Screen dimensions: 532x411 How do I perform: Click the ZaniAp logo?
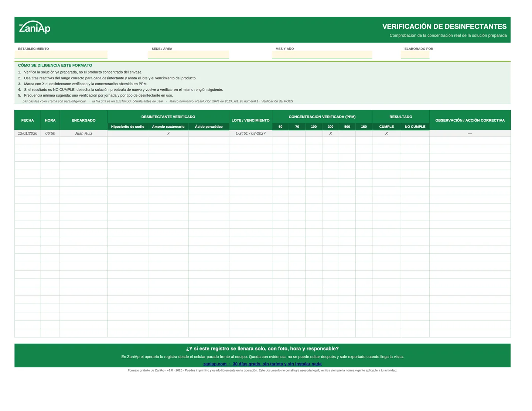tap(34, 27)
